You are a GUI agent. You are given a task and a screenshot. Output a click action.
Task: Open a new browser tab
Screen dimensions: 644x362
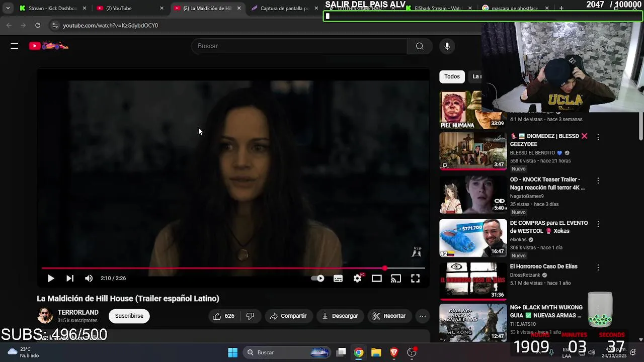pos(561,8)
